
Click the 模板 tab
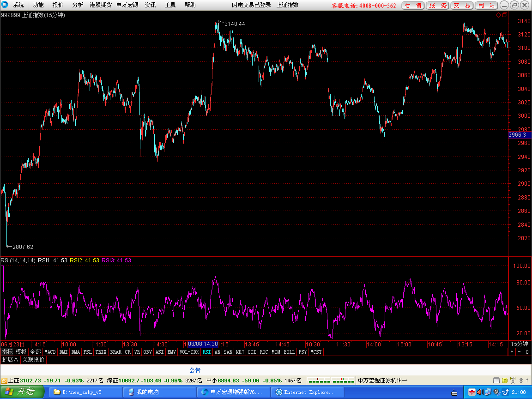(x=21, y=352)
